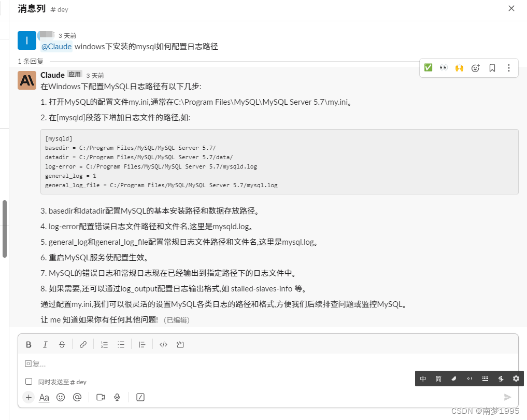Check the also send to #dey box
527x420 pixels.
coord(29,381)
